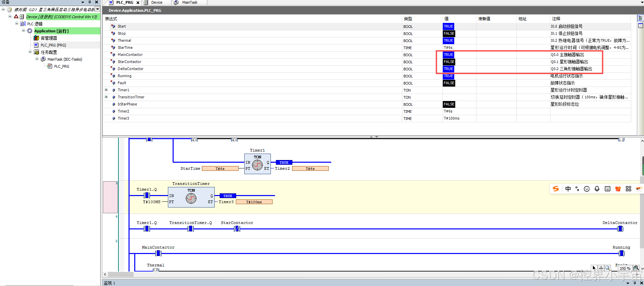The image size is (644, 286).
Task: Open the device tree project name dropdown
Action: click(x=98, y=9)
